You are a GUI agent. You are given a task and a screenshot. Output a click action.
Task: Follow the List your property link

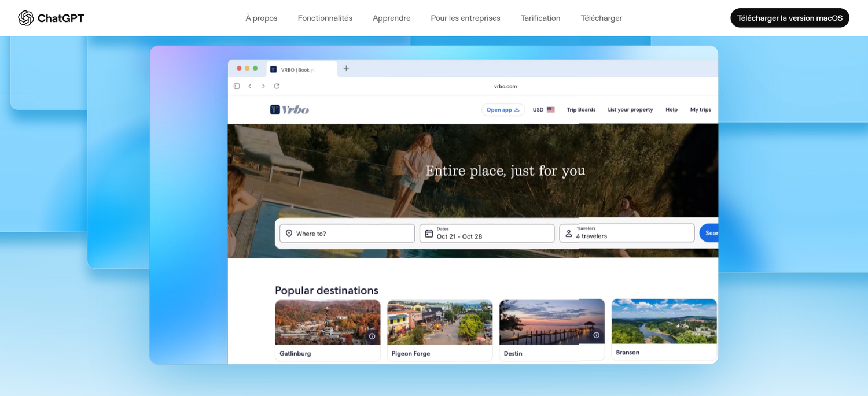click(630, 109)
